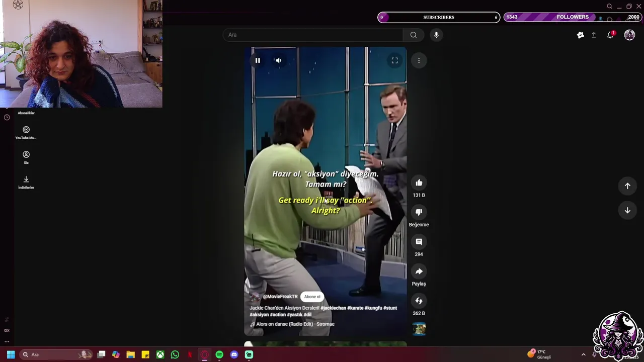Viewport: 644px width, 362px height.
Task: Launch Copilot from the taskbar
Action: 116,354
